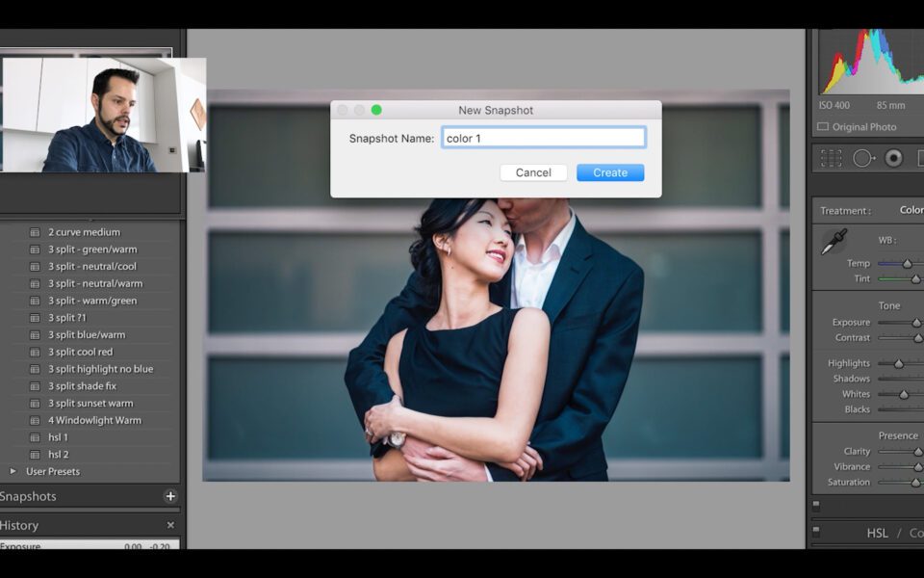Toggle the Basic panel switch below Saturation

[816, 505]
